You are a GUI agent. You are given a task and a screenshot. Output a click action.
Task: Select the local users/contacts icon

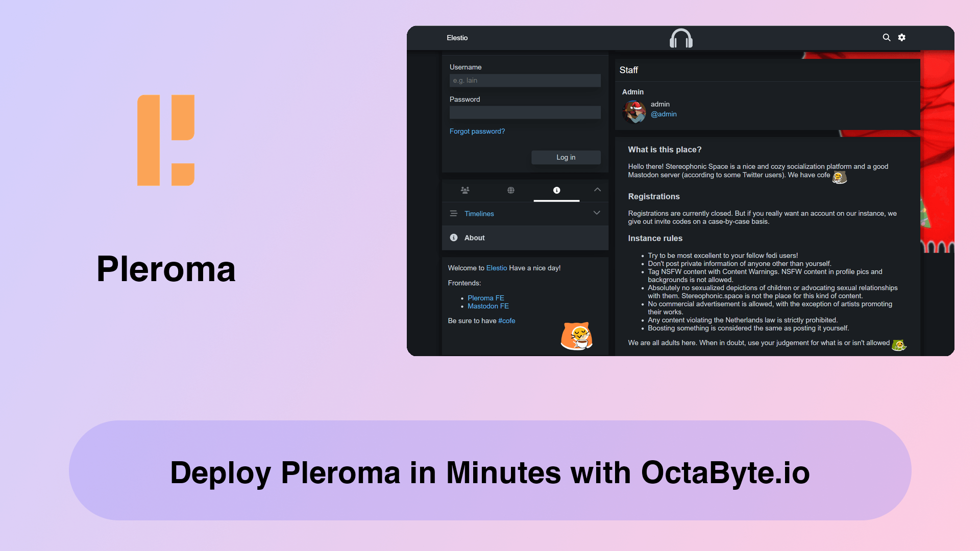click(x=464, y=190)
